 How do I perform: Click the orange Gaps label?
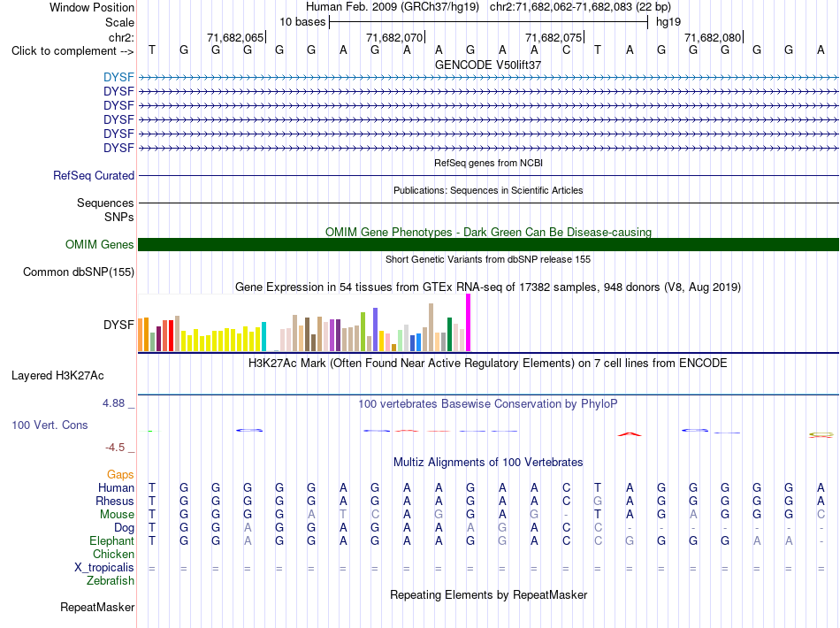(120, 474)
